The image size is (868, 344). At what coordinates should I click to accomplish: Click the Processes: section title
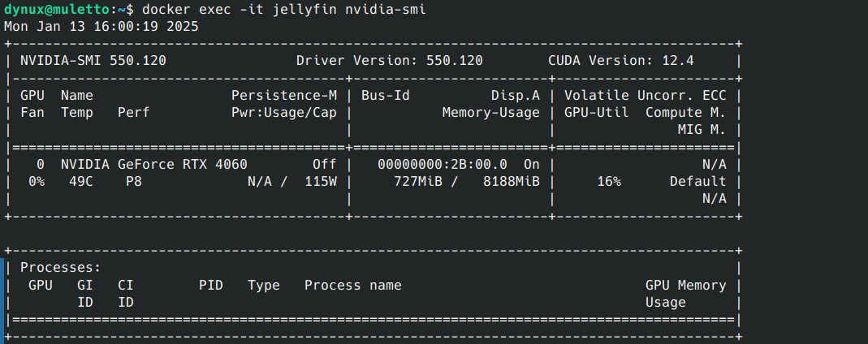[60, 267]
